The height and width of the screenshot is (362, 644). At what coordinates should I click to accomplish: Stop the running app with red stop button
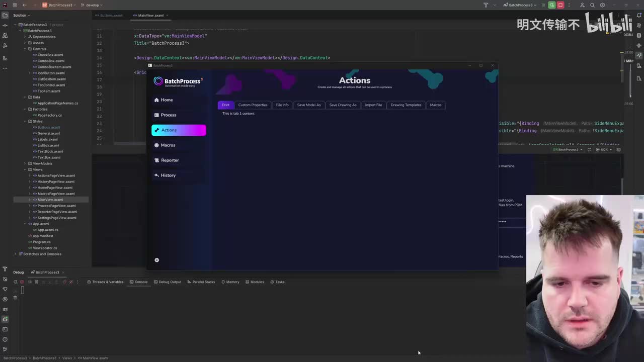pyautogui.click(x=560, y=5)
